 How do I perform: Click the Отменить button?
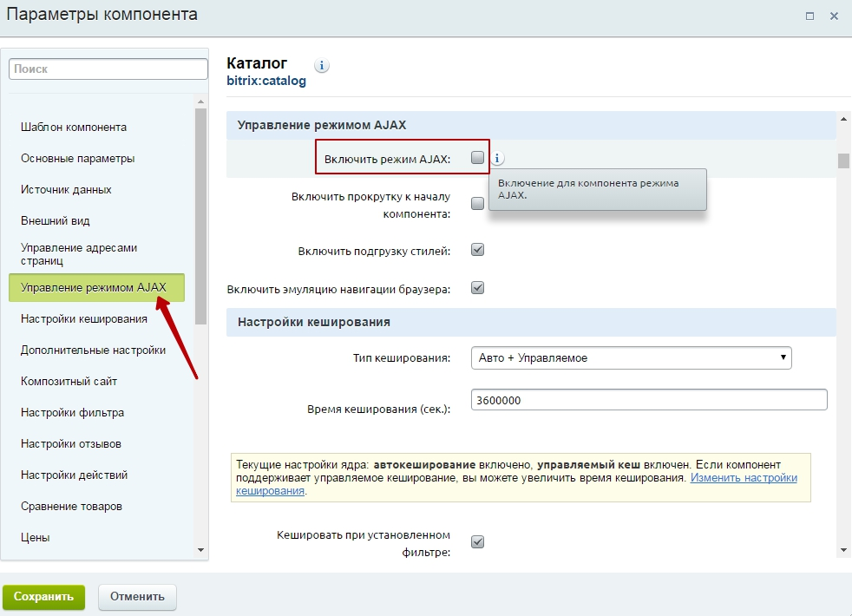(137, 597)
